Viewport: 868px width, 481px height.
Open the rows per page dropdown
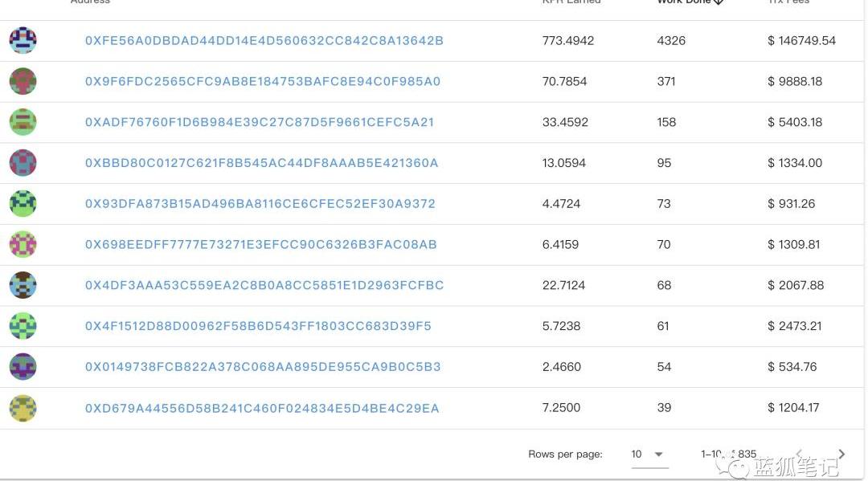[648, 455]
